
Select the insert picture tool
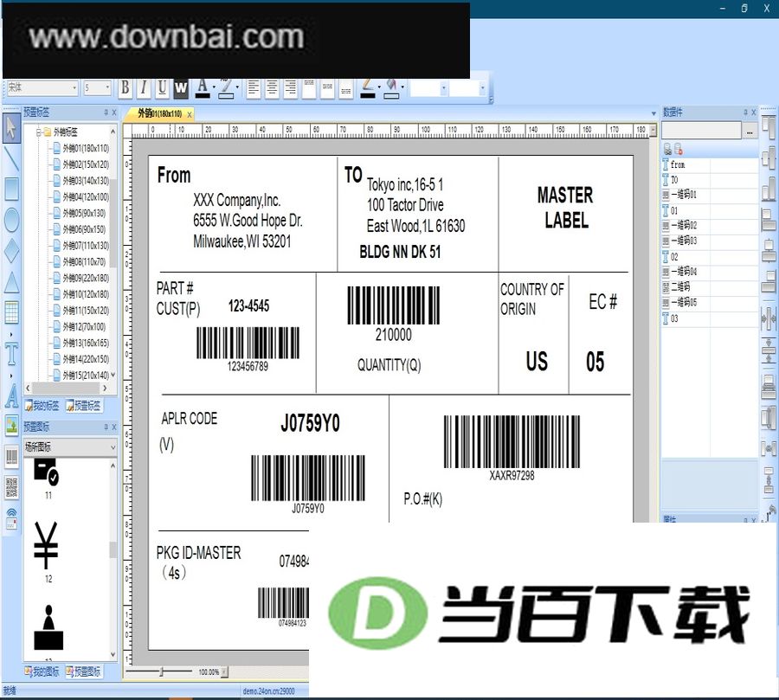pyautogui.click(x=11, y=425)
